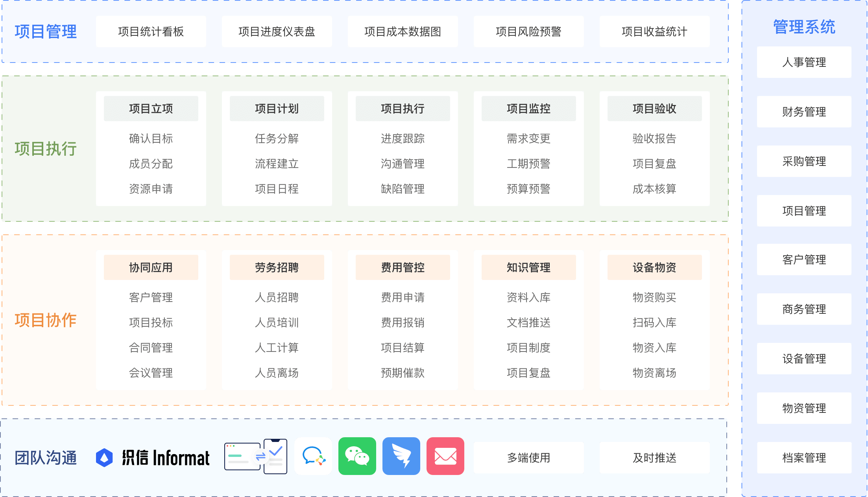Viewport: 868px width, 497px height.
Task: Select the 多端使用 button
Action: click(528, 457)
